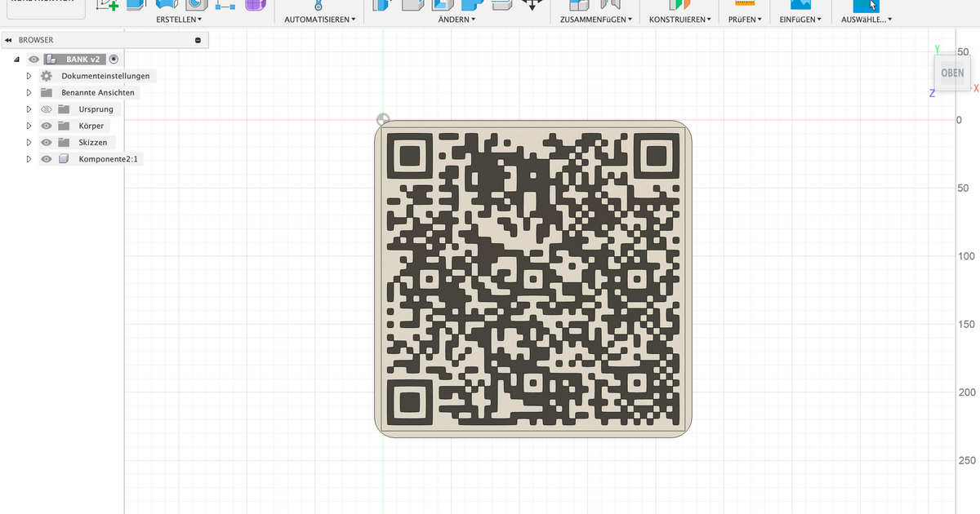Image resolution: width=980 pixels, height=514 pixels.
Task: Open the Automatisieren scripts tool
Action: tap(318, 7)
